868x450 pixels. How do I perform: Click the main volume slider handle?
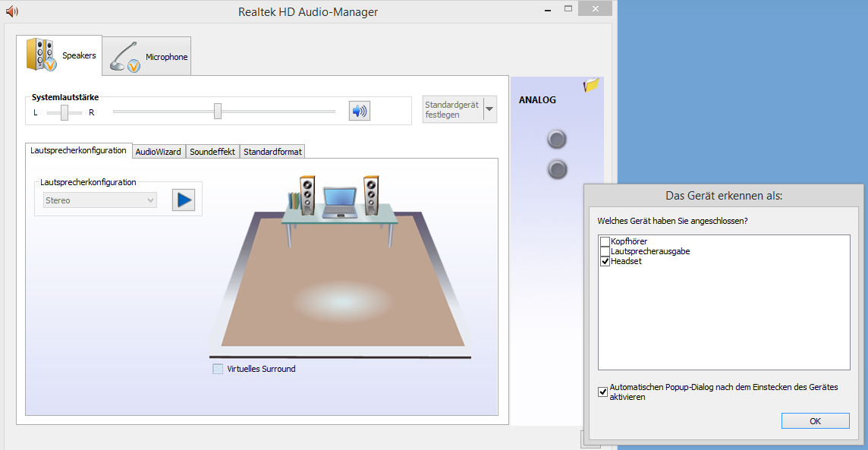click(x=218, y=112)
